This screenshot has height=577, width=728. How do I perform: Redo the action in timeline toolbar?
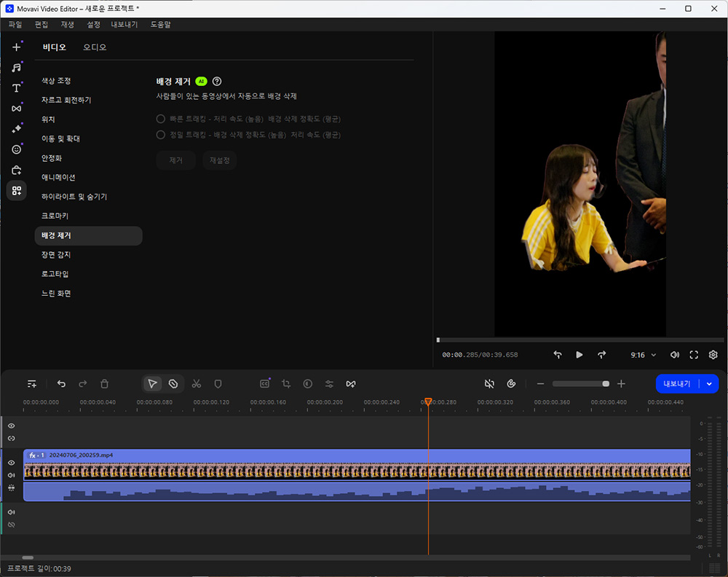pyautogui.click(x=83, y=384)
